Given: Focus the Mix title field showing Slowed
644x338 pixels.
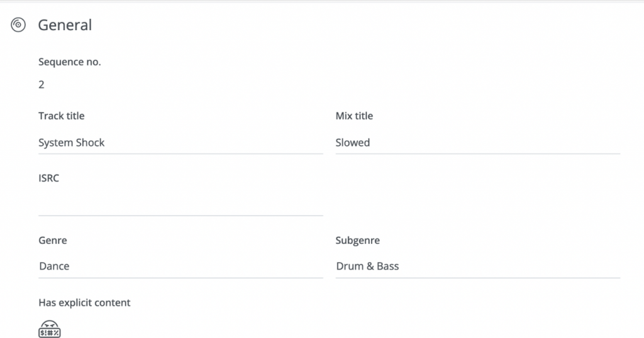Looking at the screenshot, I should tap(478, 143).
